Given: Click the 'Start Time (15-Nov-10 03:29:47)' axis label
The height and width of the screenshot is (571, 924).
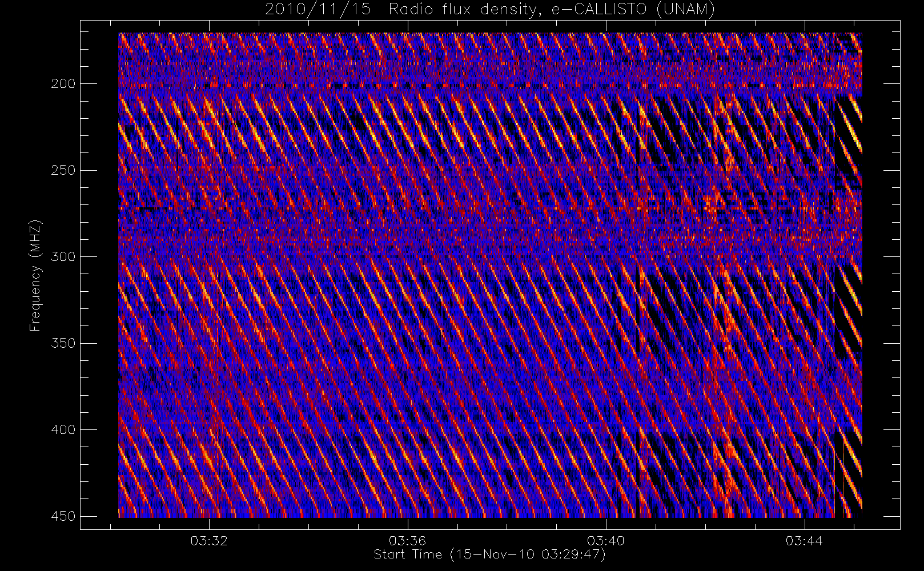Looking at the screenshot, I should click(489, 554).
